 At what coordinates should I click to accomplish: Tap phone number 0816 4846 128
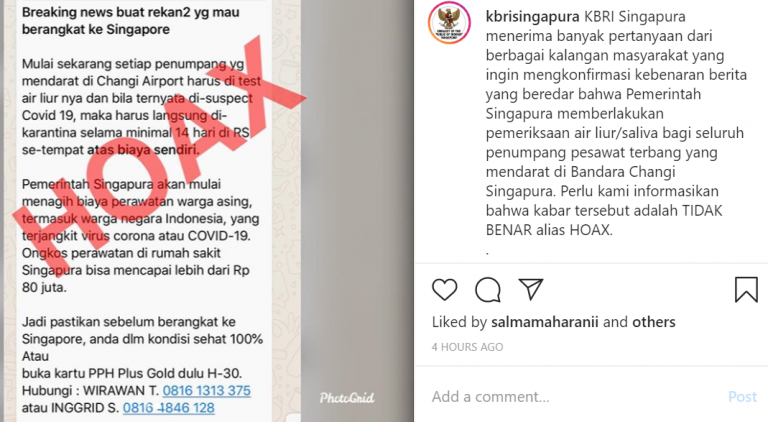(x=168, y=408)
